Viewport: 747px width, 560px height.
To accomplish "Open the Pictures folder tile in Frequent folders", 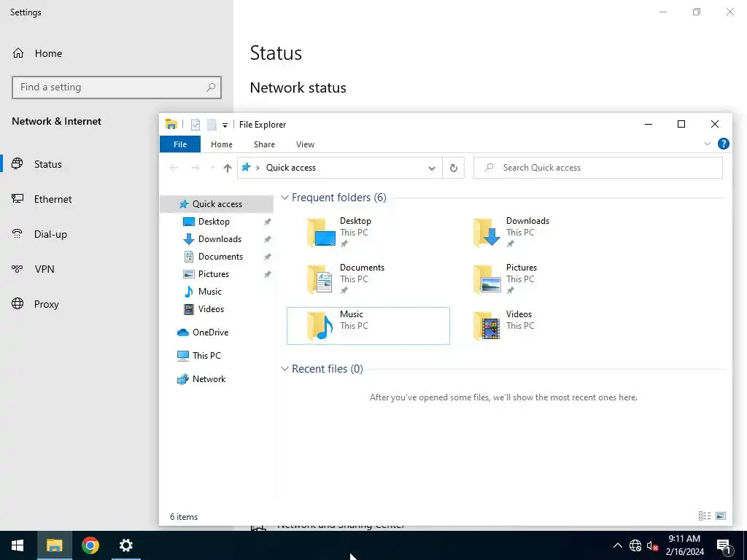I will [534, 279].
